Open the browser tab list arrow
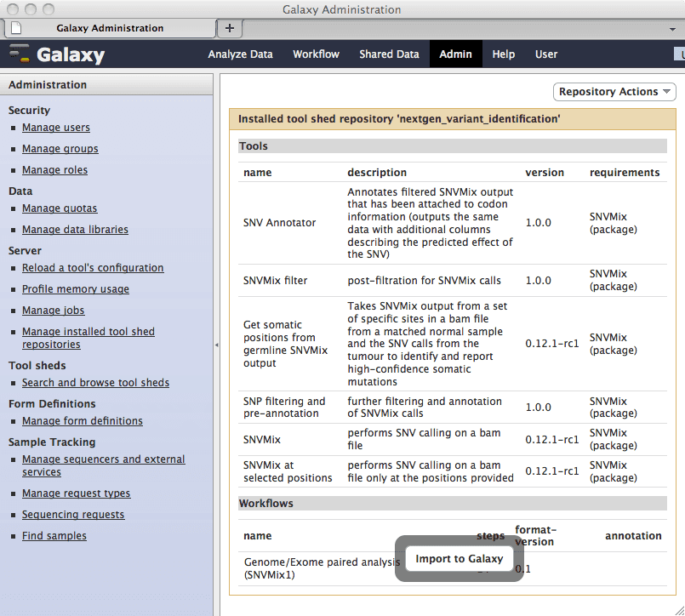 672,29
